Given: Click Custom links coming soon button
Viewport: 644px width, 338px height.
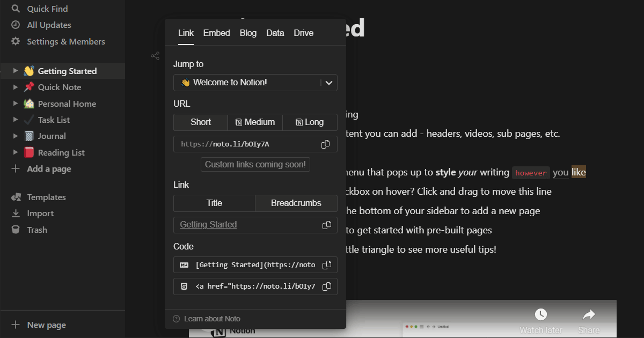Looking at the screenshot, I should tap(255, 165).
